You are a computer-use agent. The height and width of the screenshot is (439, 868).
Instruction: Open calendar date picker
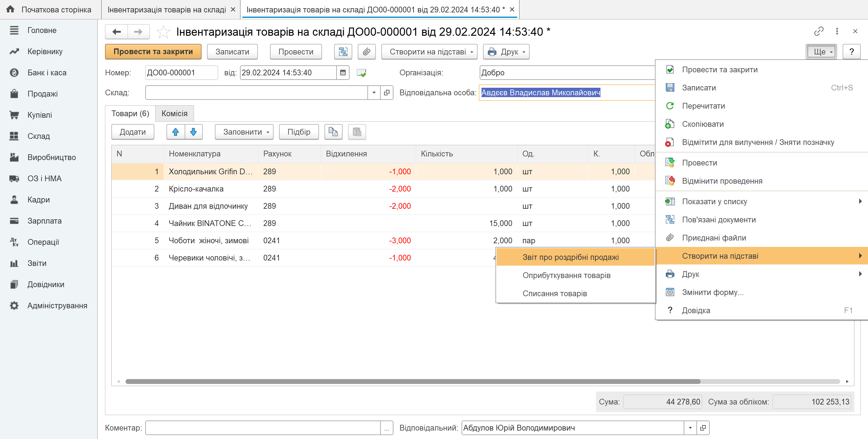(x=343, y=73)
